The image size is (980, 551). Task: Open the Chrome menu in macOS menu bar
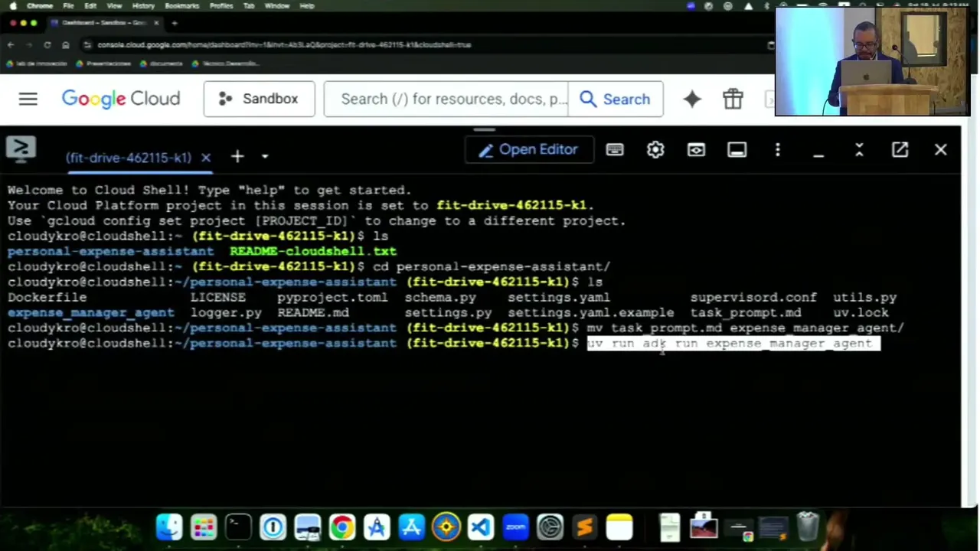point(40,5)
